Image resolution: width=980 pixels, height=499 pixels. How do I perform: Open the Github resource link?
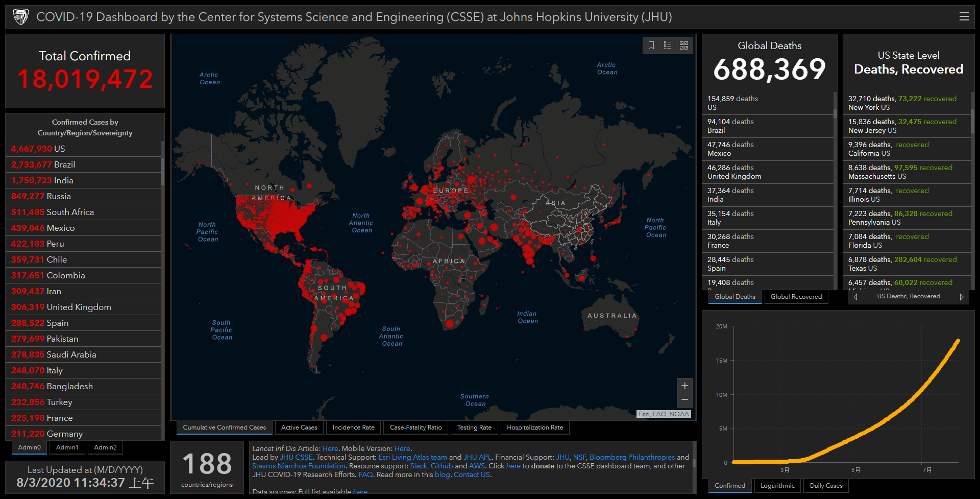(x=442, y=466)
